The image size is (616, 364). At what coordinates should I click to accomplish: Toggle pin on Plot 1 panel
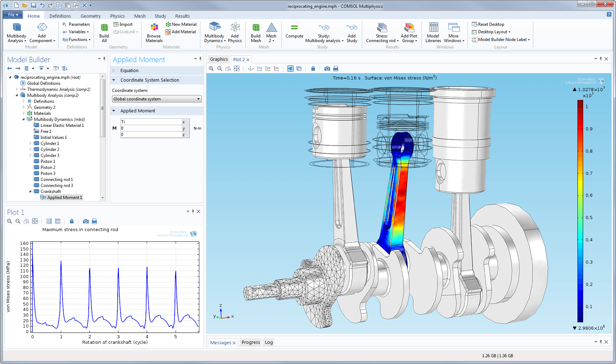pyautogui.click(x=193, y=211)
